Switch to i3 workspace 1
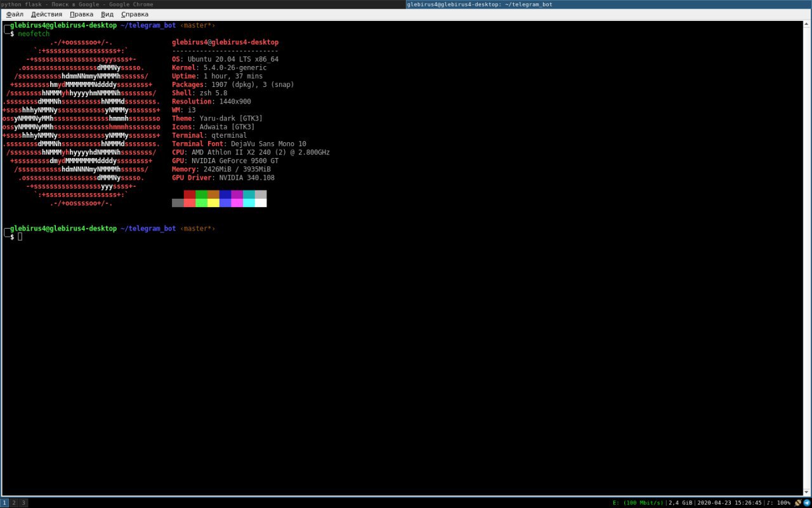 point(4,503)
